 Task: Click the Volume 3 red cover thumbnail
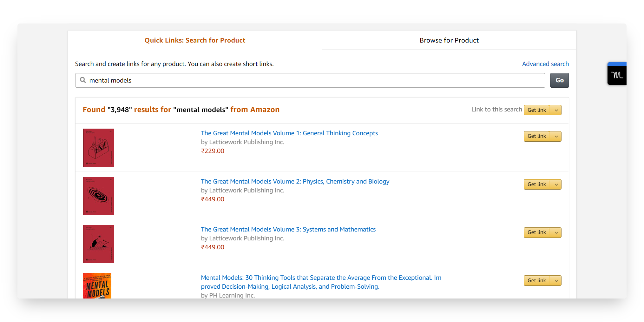(x=98, y=244)
